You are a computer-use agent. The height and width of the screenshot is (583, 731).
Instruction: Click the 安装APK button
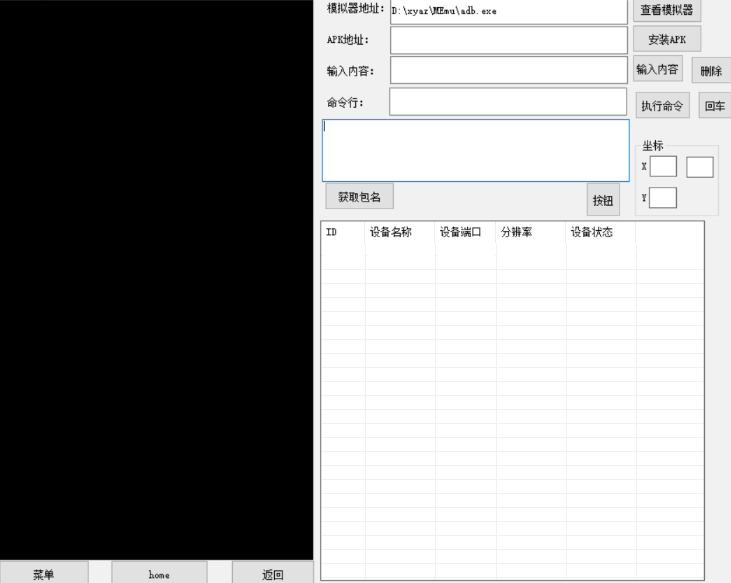coord(667,39)
